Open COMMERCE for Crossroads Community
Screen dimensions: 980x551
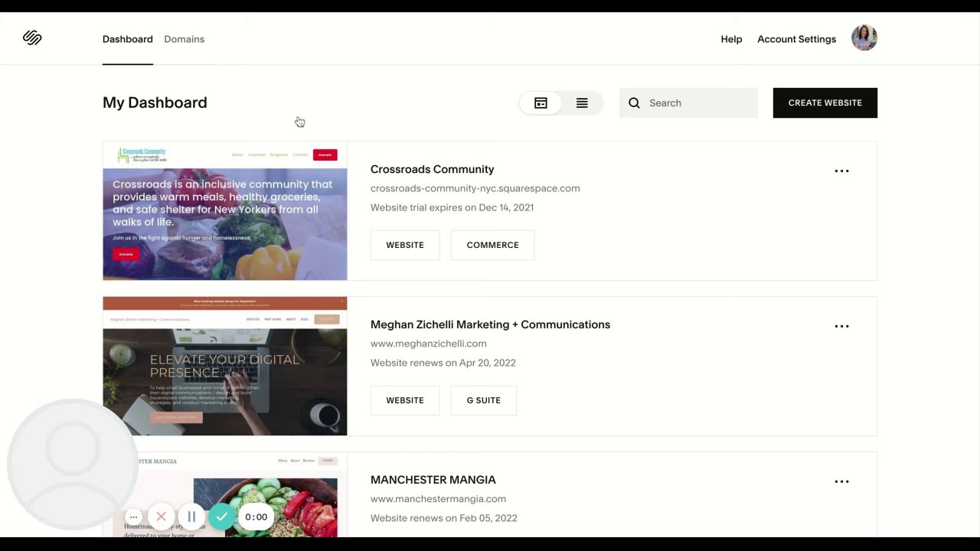492,245
